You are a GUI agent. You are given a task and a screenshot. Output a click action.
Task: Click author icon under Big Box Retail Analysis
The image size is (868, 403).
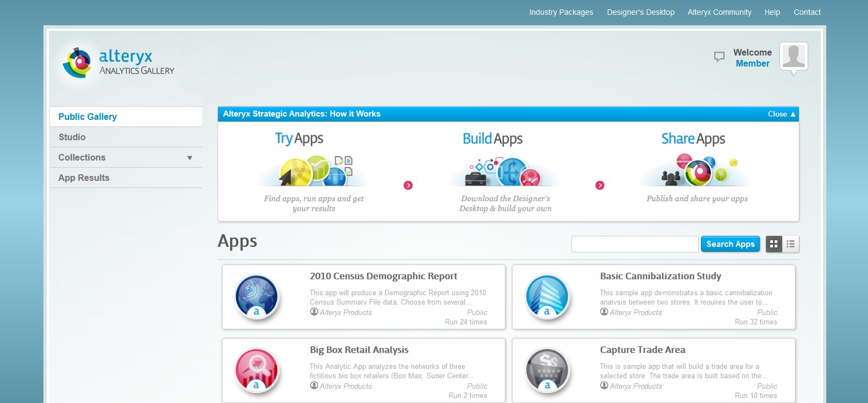pos(314,385)
